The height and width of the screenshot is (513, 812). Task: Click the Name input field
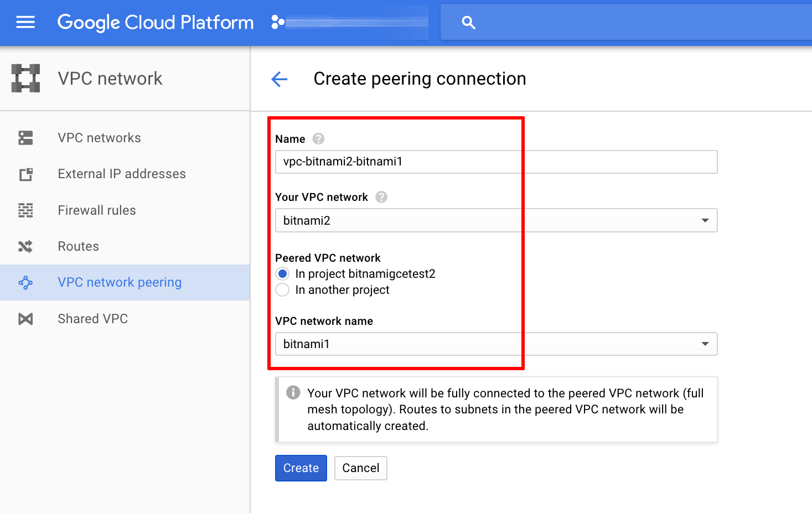coord(496,162)
